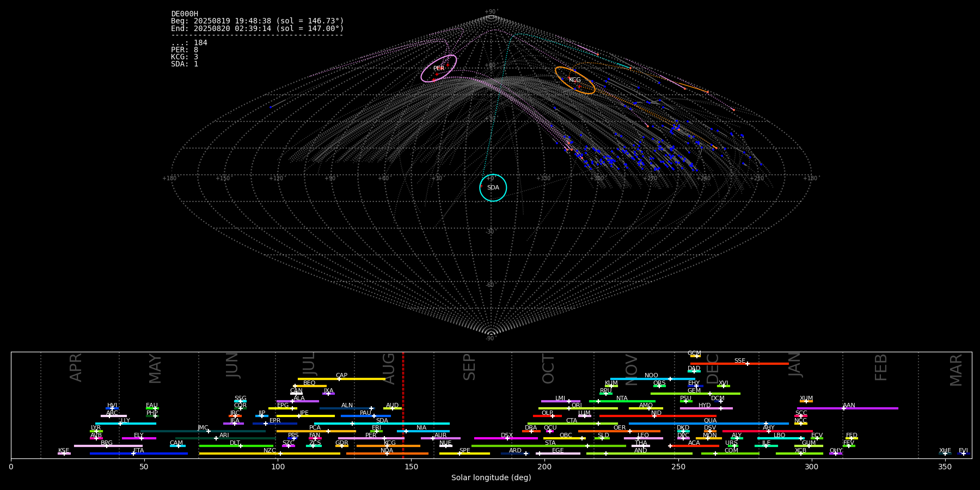Select the 'PER: 8' legend entry

click(x=185, y=50)
